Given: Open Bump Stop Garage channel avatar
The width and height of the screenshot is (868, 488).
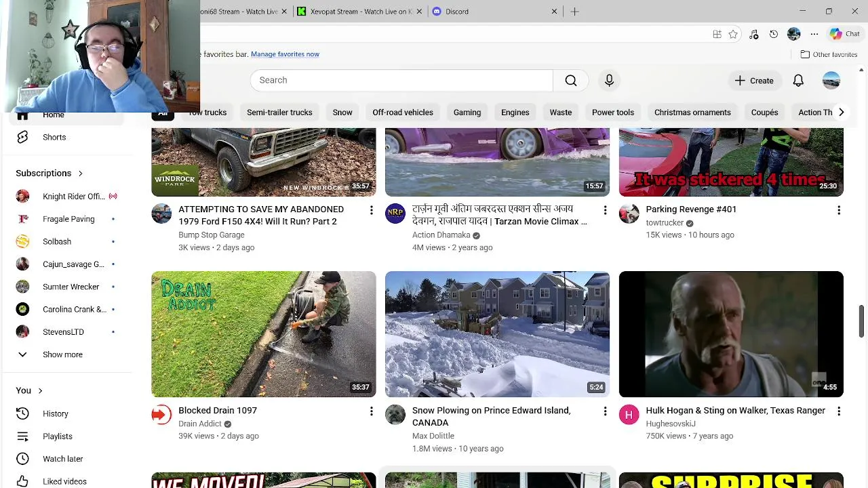Looking at the screenshot, I should (161, 213).
